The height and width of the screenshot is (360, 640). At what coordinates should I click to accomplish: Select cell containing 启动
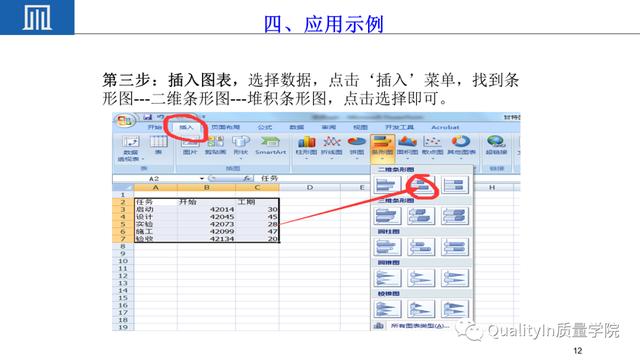156,209
